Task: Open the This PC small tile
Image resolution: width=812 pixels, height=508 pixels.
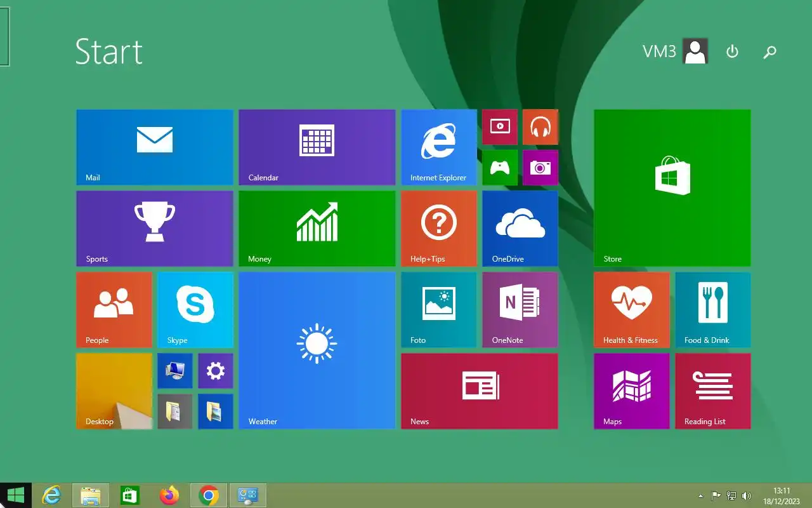Action: point(175,371)
